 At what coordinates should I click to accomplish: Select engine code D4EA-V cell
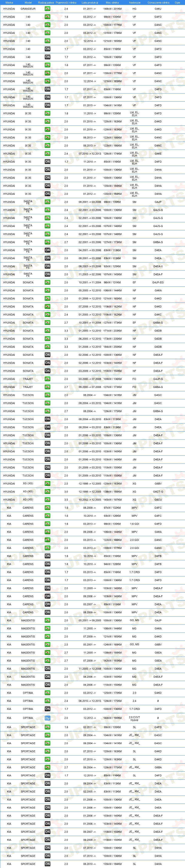pos(158,266)
